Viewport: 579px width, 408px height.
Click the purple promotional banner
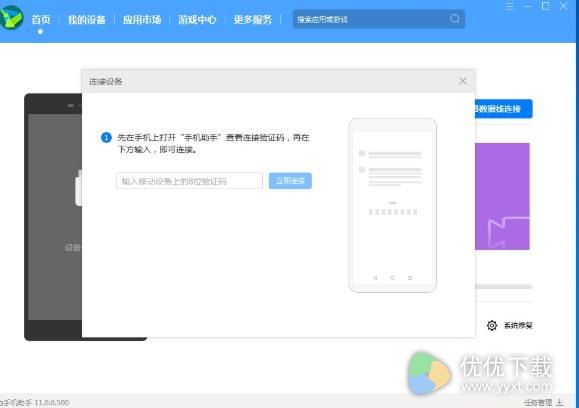503,196
